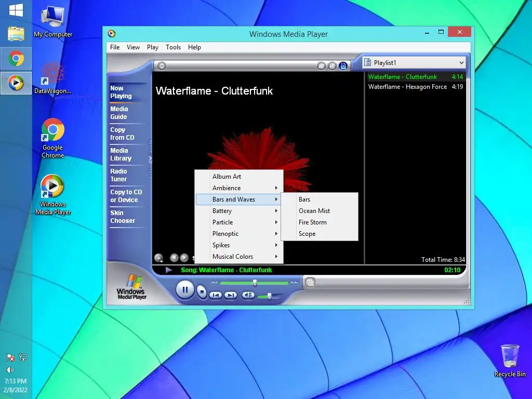Select Waterflame - Clutterfunk in playlist
532x399 pixels.
coord(416,77)
